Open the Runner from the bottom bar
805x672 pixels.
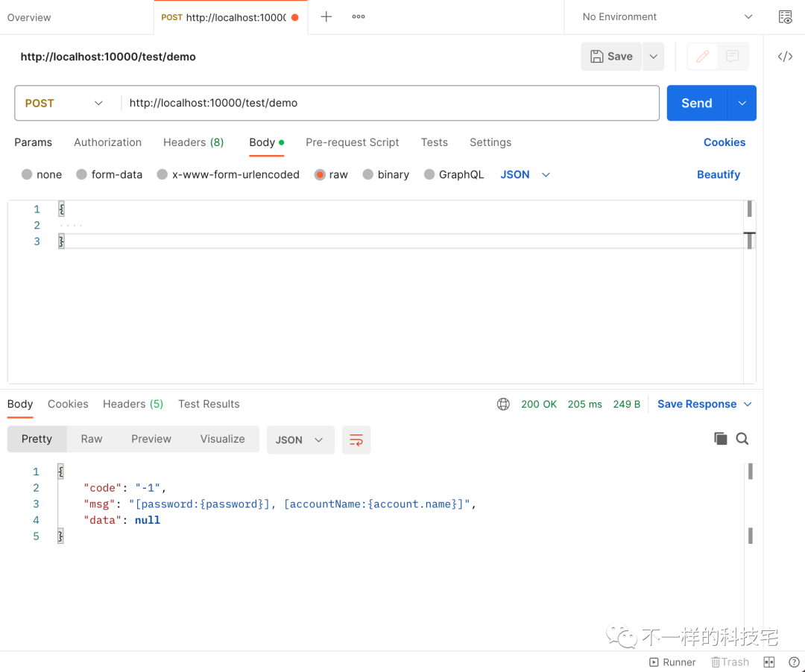[x=672, y=662]
